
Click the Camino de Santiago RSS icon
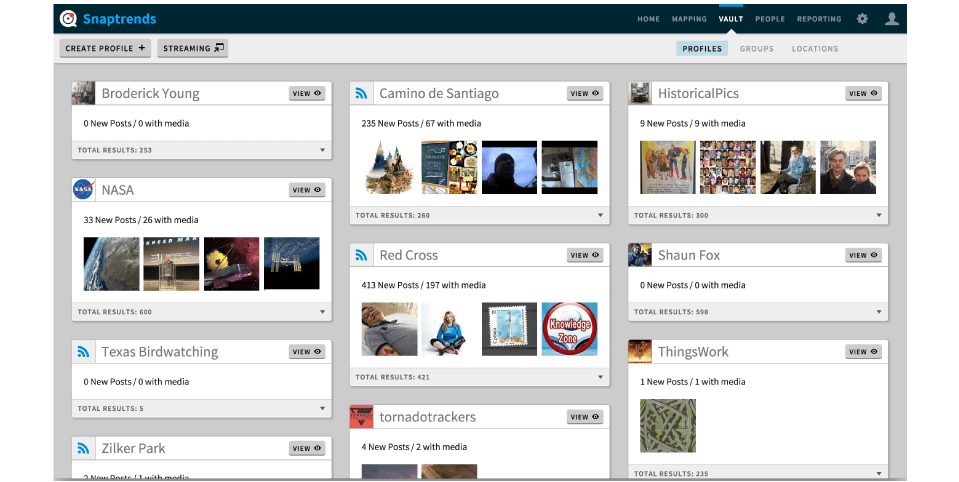pyautogui.click(x=361, y=93)
